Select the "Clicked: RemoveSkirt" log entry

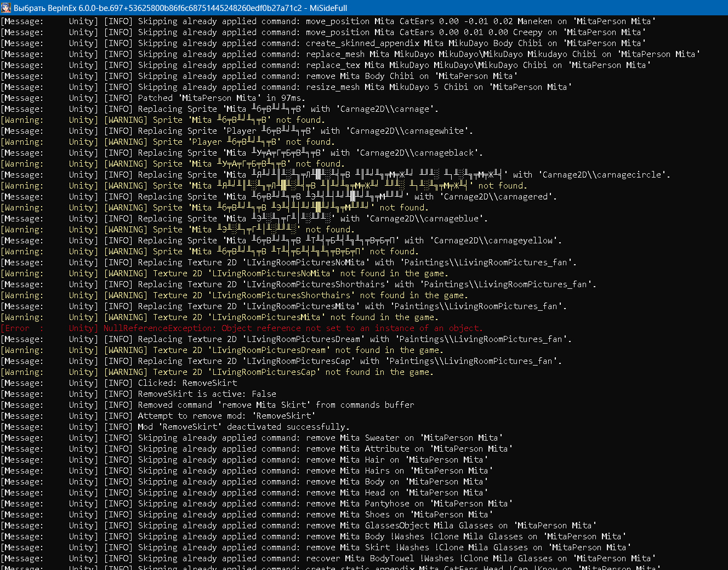tap(187, 383)
